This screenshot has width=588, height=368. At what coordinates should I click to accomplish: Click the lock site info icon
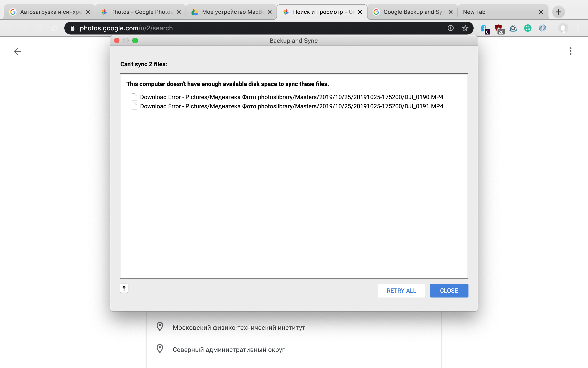72,28
